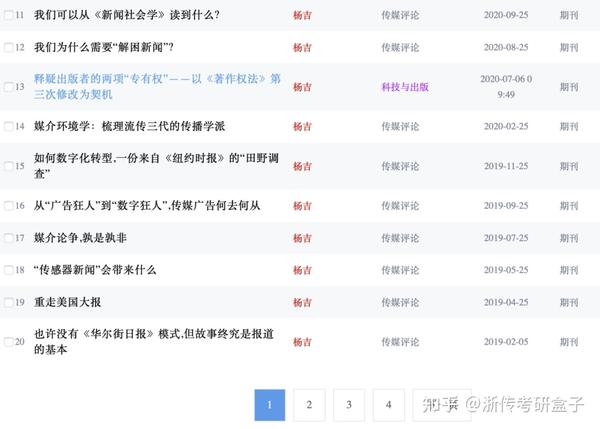The width and height of the screenshot is (600, 429).
Task: Open article “传感器新闻”会带来什么
Action: (95, 270)
